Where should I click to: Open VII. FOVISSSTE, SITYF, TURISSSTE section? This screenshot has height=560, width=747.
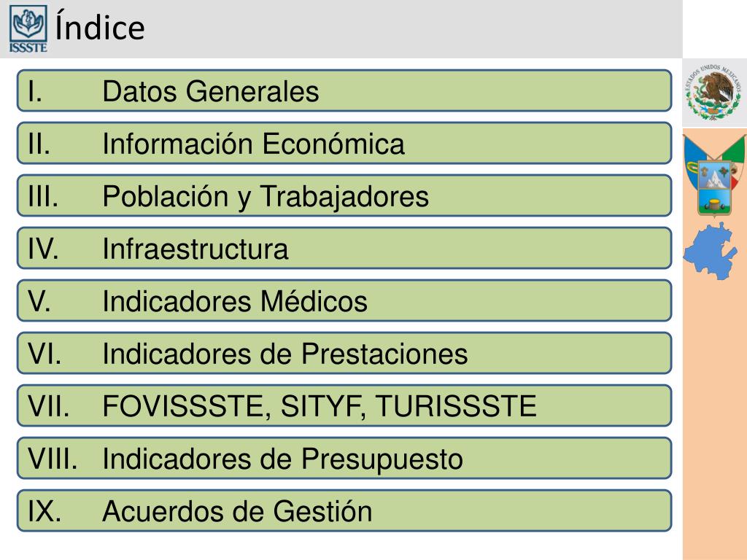click(x=344, y=405)
